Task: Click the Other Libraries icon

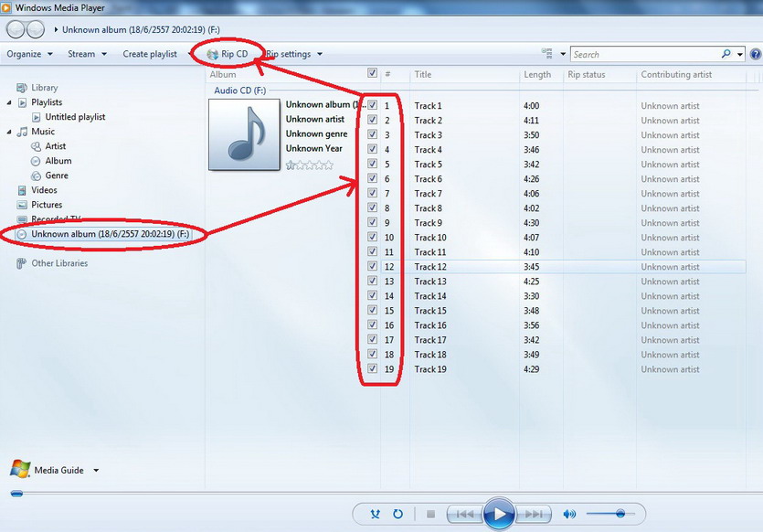Action: click(x=21, y=263)
